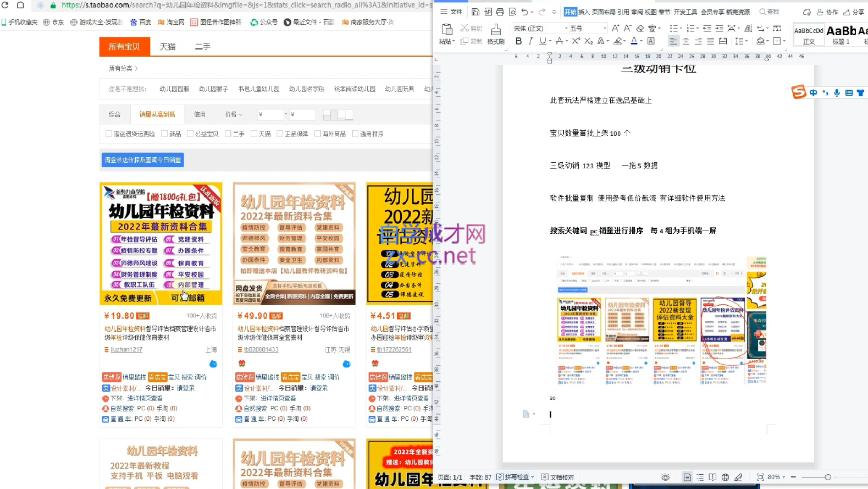Click the superscript X² icon

[x=576, y=41]
